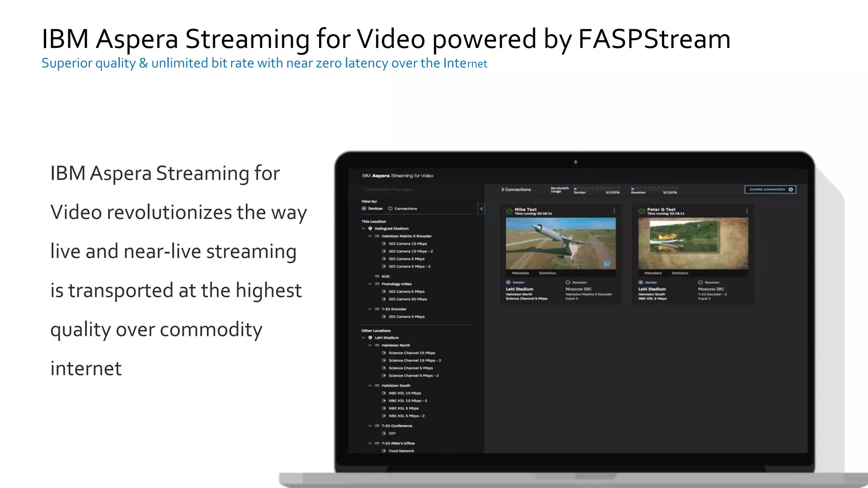Collapse the Haivision South node

pyautogui.click(x=370, y=385)
